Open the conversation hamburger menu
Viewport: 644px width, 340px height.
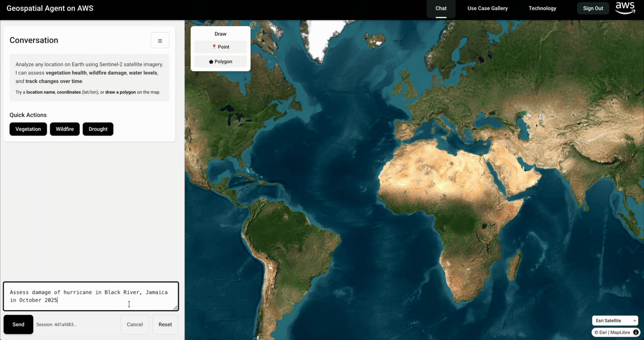(160, 40)
